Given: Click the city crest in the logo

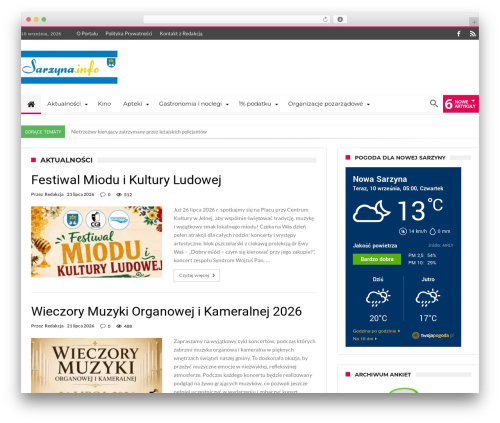Looking at the screenshot, I should (x=111, y=62).
